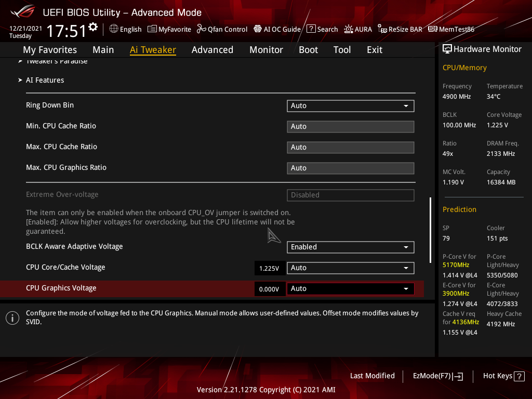Screen dimensions: 532x399
Task: Open the Qfan Control fan icon
Action: click(x=201, y=29)
